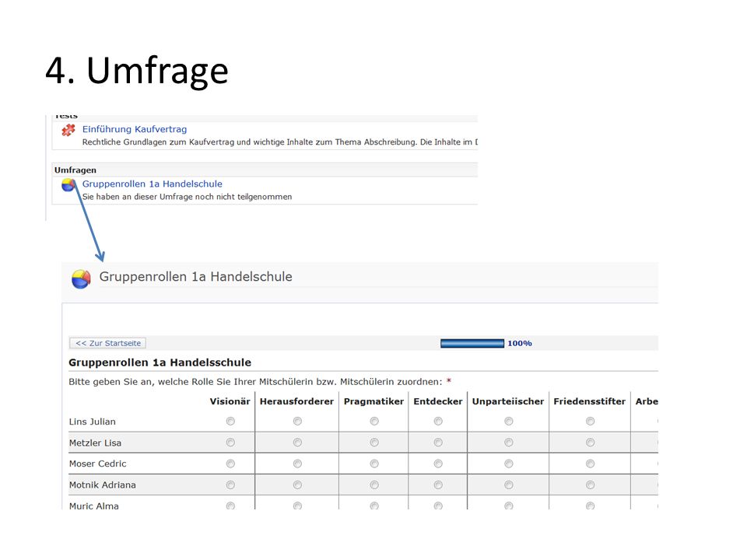Click the red puzzle icon beside Einführung Kaufvertrag

click(x=68, y=130)
